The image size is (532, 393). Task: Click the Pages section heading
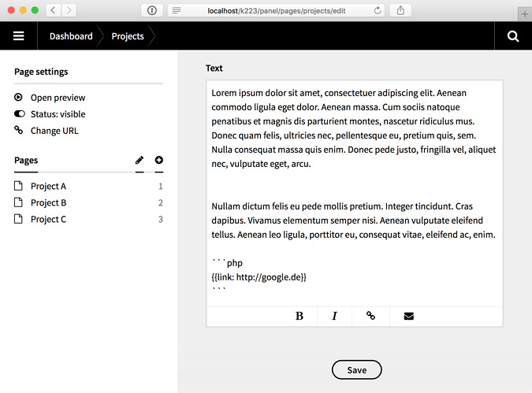[26, 161]
